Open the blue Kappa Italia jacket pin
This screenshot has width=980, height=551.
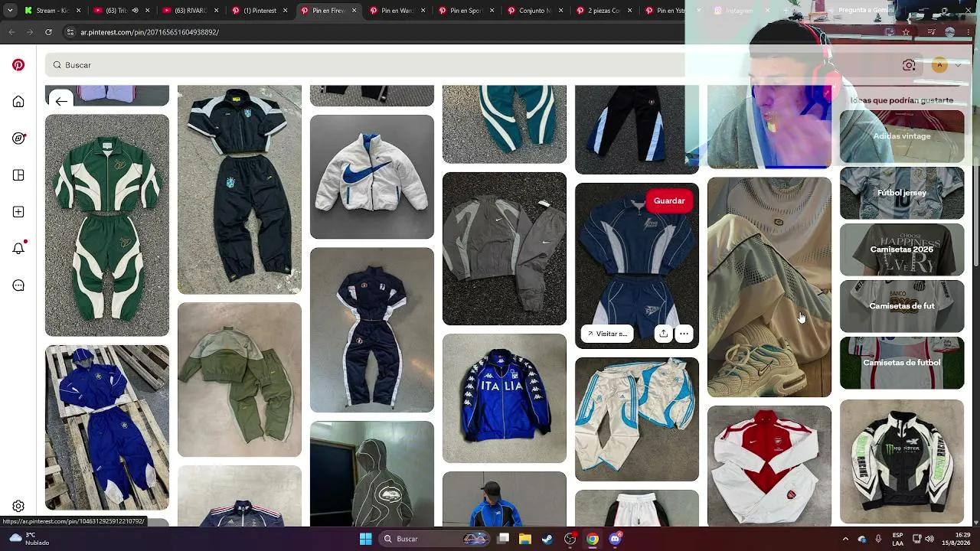[x=505, y=398]
